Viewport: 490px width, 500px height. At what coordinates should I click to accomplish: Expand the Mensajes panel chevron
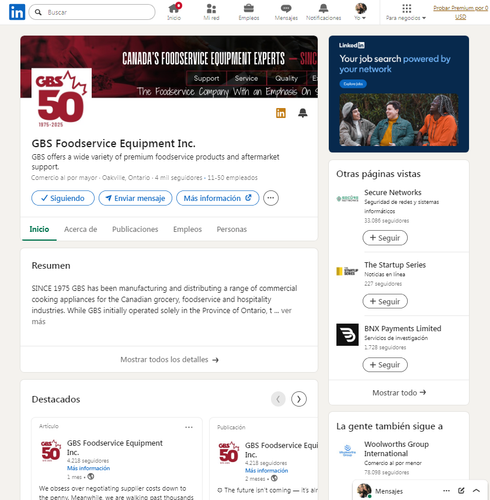(476, 491)
